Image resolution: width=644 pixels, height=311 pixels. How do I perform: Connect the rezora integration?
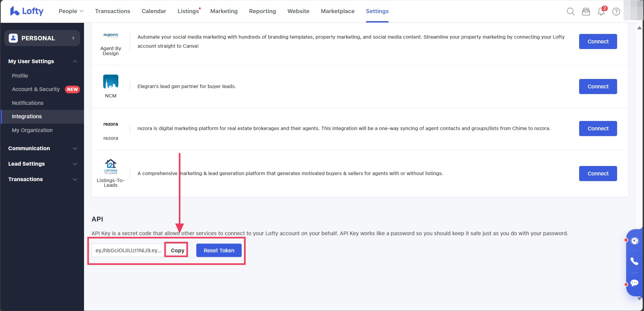coord(598,128)
